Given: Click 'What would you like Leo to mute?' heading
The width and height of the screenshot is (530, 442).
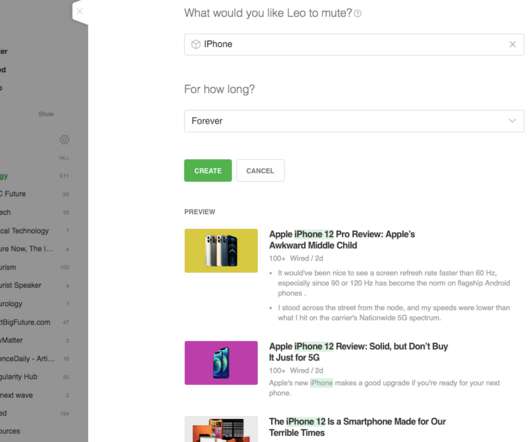Looking at the screenshot, I should [x=268, y=13].
